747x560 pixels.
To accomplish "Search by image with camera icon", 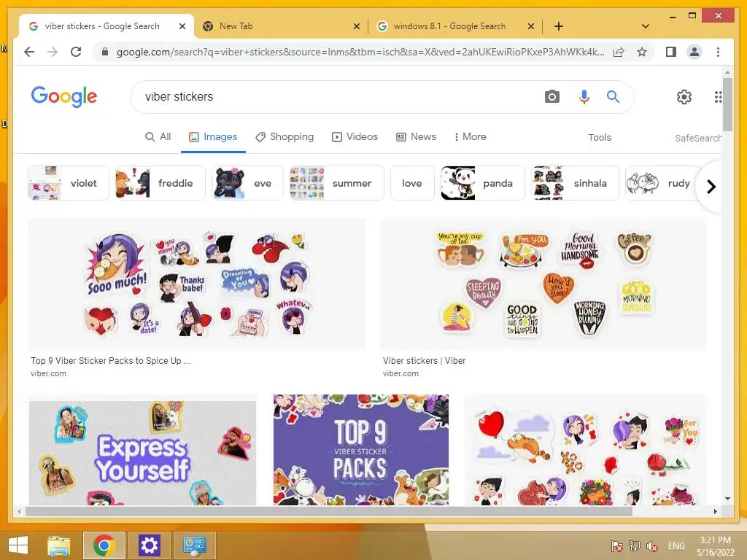I will pyautogui.click(x=551, y=97).
